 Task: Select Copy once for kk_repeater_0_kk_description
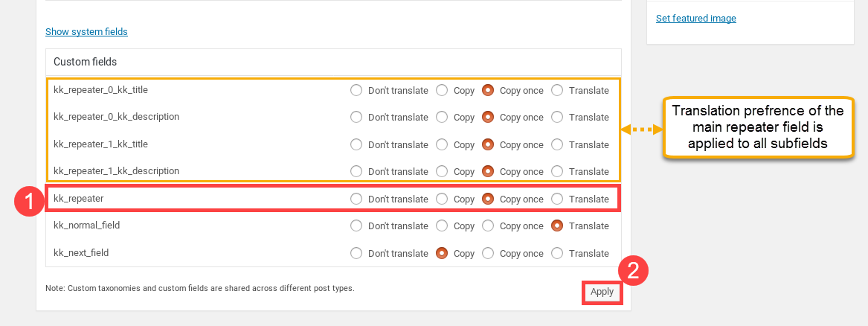coord(488,118)
